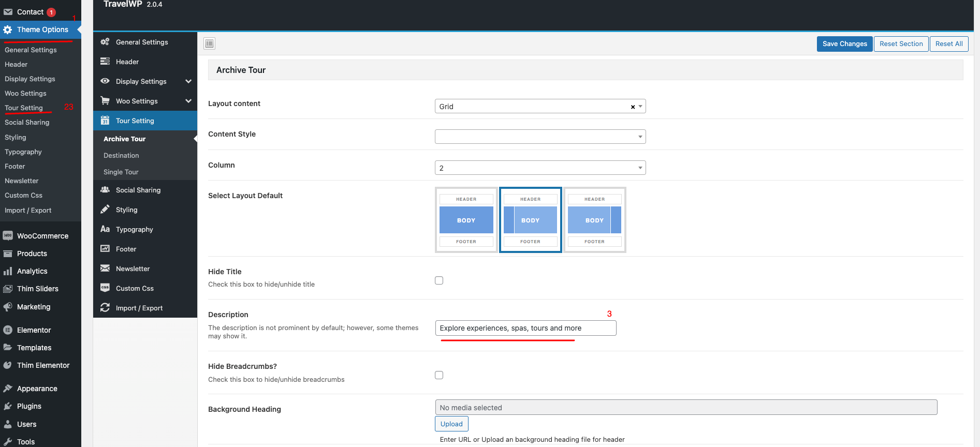This screenshot has height=447, width=980.
Task: Open Footer in WordPress sidebar
Action: (15, 166)
